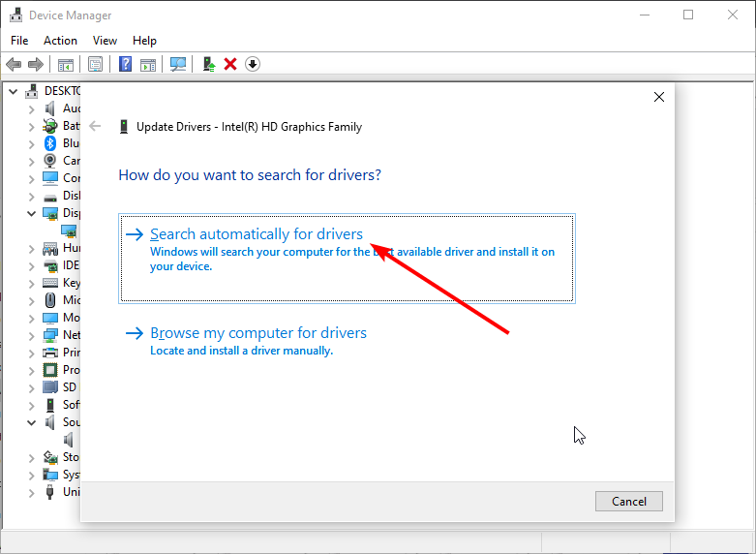
Task: Click the display adapter device icon
Action: (69, 231)
